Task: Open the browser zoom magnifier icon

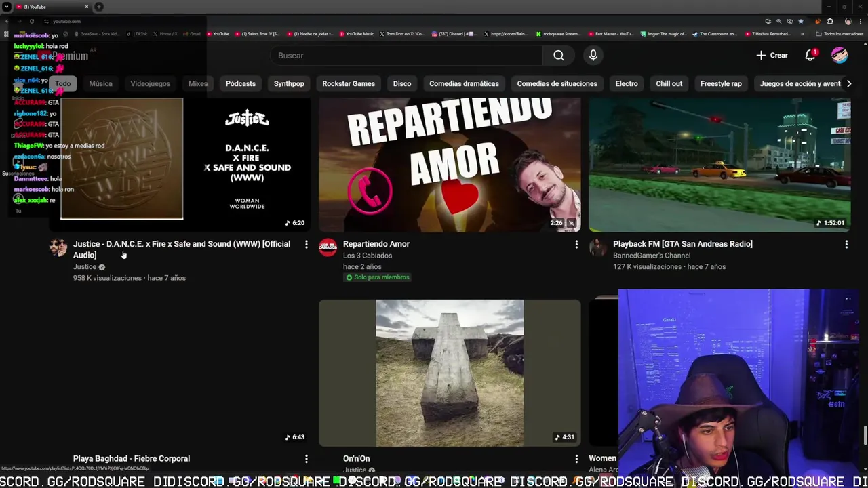Action: (x=778, y=21)
